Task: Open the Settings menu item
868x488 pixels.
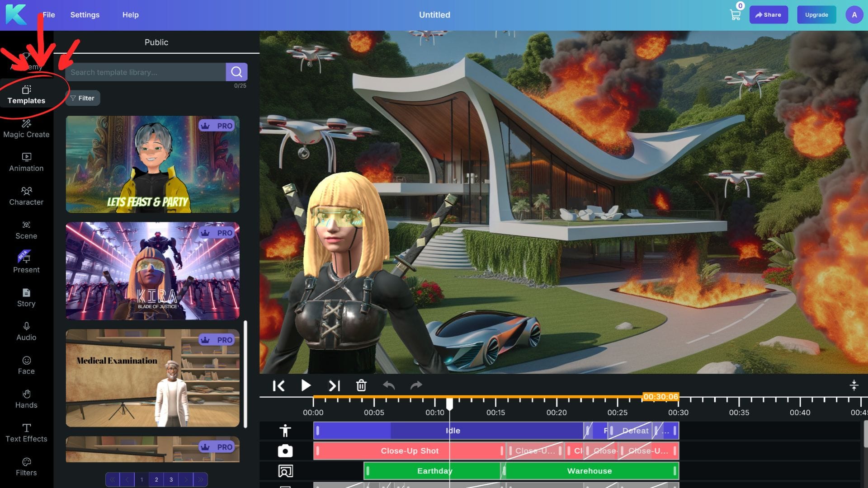Action: pyautogui.click(x=85, y=15)
